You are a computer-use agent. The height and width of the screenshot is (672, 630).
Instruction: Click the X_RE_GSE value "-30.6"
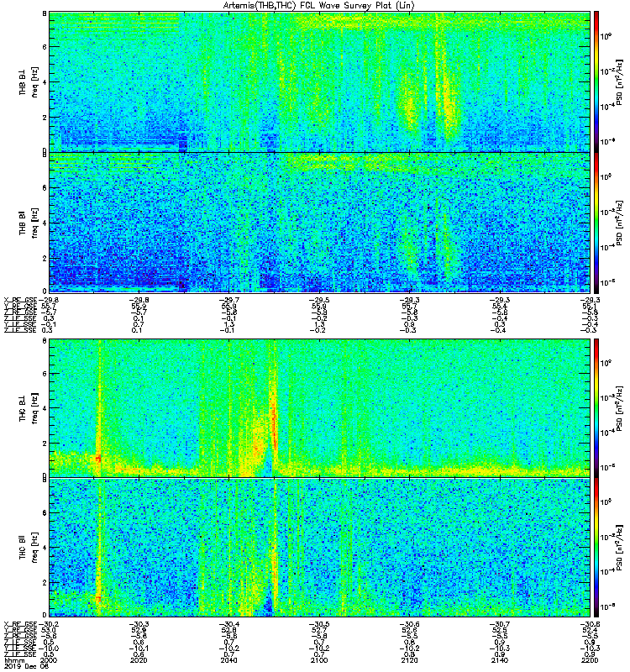click(410, 624)
